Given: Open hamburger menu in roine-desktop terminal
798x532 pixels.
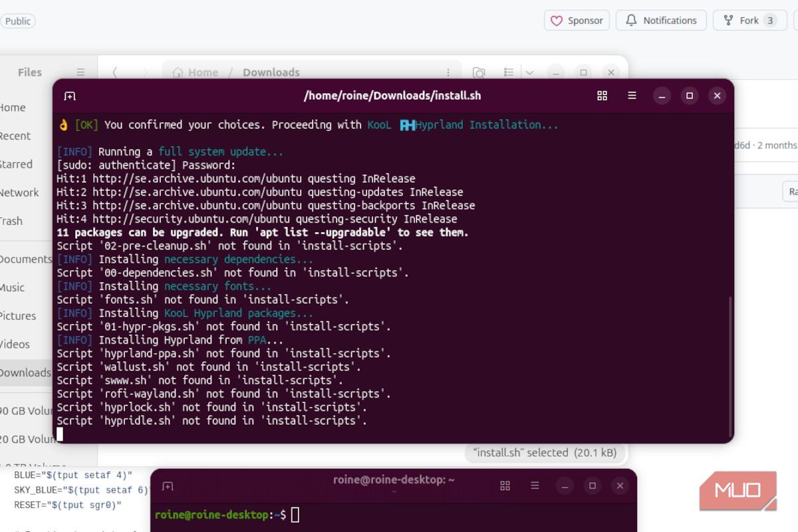Looking at the screenshot, I should click(535, 486).
